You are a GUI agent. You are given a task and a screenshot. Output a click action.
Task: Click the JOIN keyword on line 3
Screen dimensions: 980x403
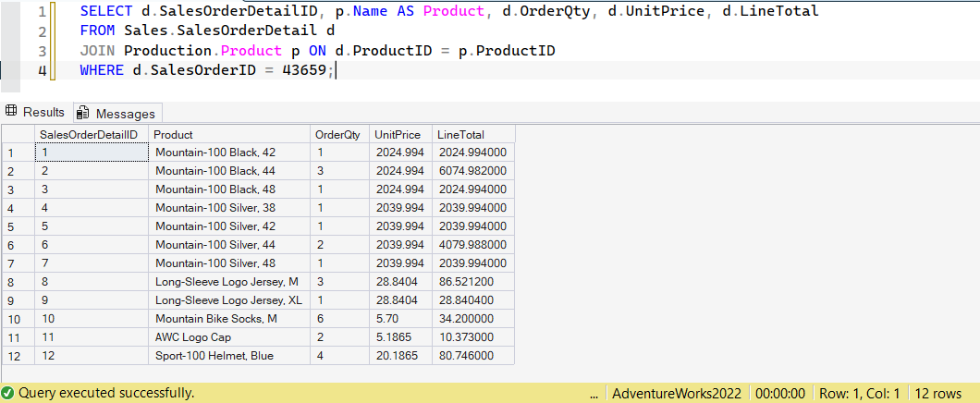[97, 51]
